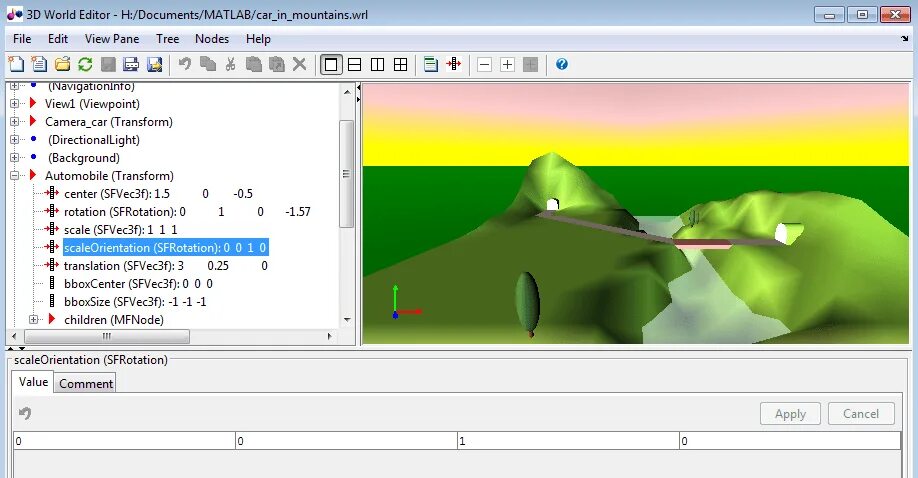Select the Automobile (Transform) node
This screenshot has height=478, width=918.
[109, 176]
